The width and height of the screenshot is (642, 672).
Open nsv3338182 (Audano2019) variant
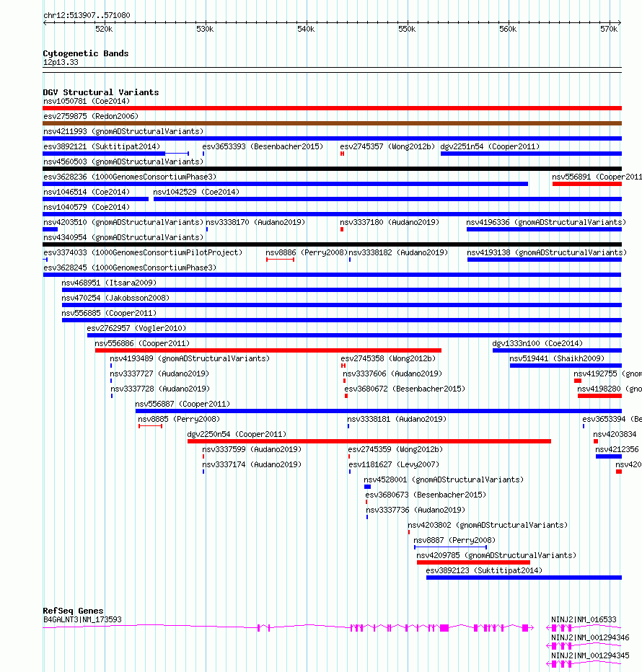398,252
